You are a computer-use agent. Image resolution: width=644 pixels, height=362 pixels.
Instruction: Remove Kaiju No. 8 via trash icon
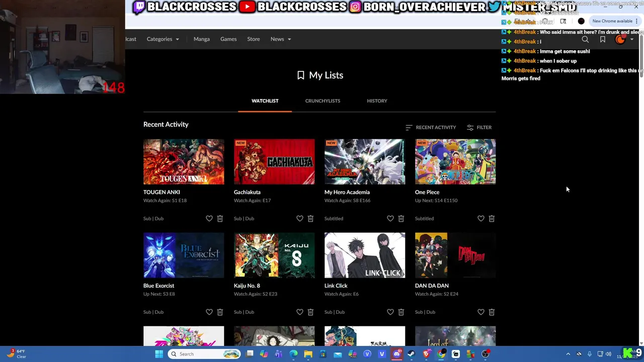point(310,312)
